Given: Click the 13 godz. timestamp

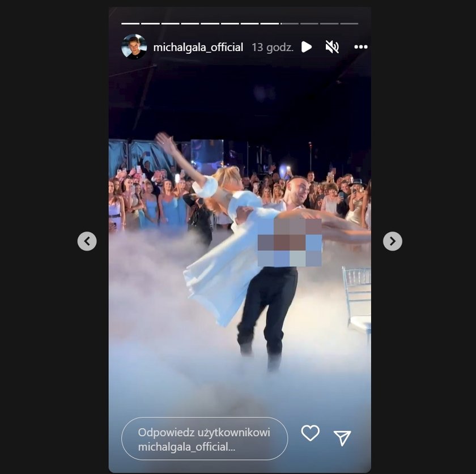Looking at the screenshot, I should pyautogui.click(x=273, y=48).
